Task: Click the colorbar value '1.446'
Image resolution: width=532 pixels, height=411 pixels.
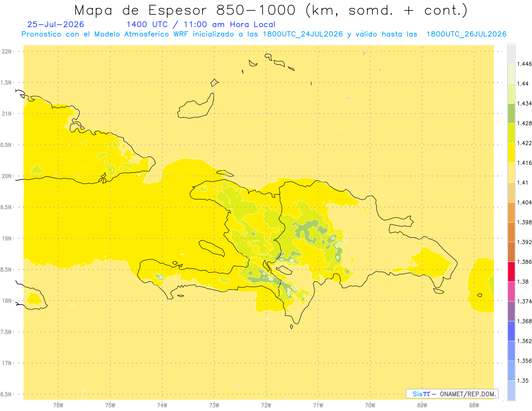Action: 524,64
